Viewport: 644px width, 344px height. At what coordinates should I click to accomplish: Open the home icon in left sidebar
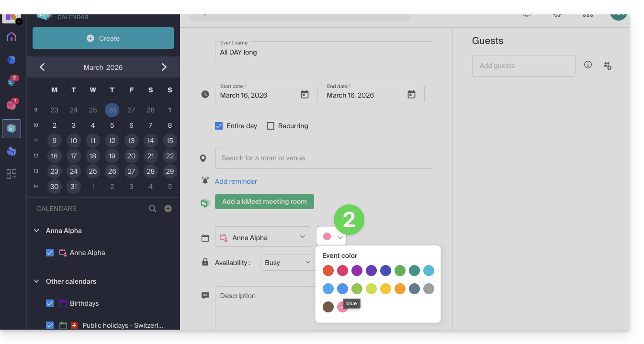click(11, 37)
